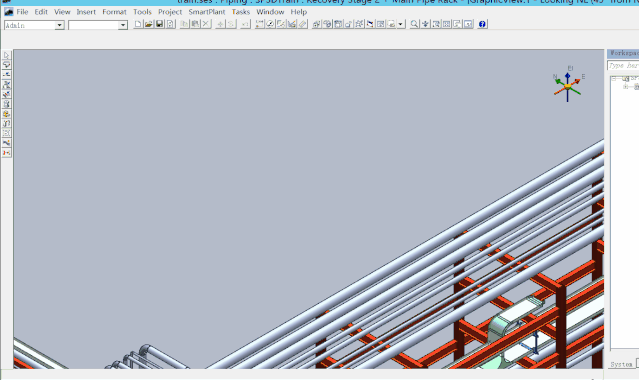Open the SmartPlant menu
Screen dimensions: 639x380
click(207, 12)
